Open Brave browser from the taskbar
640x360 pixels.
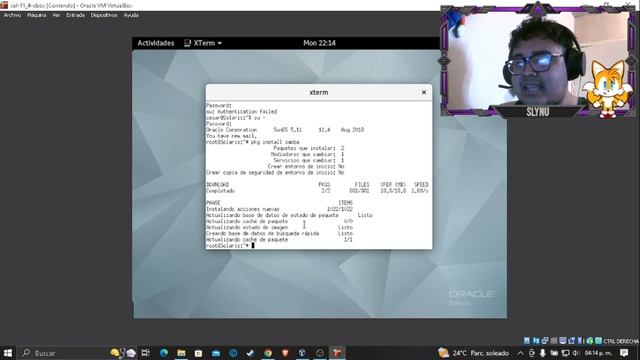coord(285,353)
